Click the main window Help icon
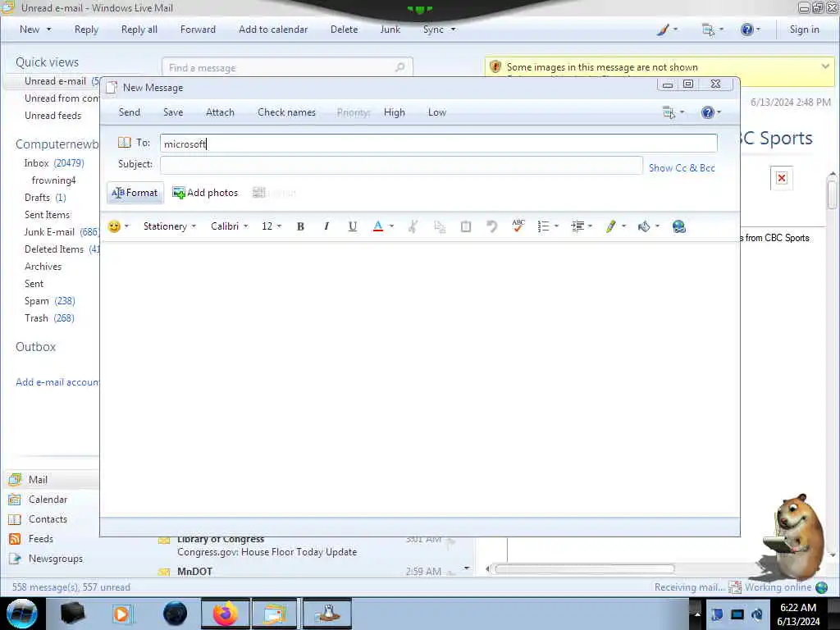The height and width of the screenshot is (630, 840). (x=746, y=30)
